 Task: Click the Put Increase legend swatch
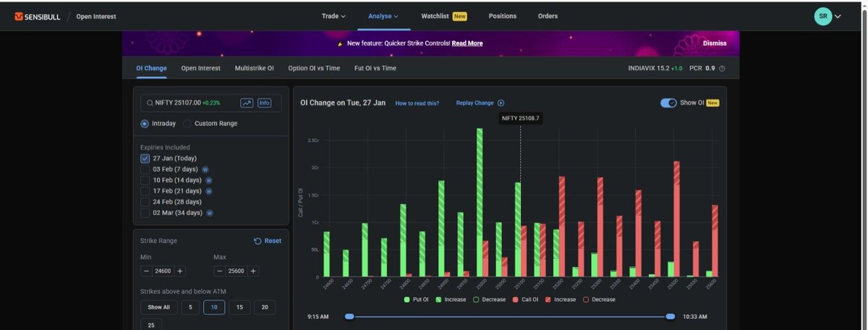point(438,300)
